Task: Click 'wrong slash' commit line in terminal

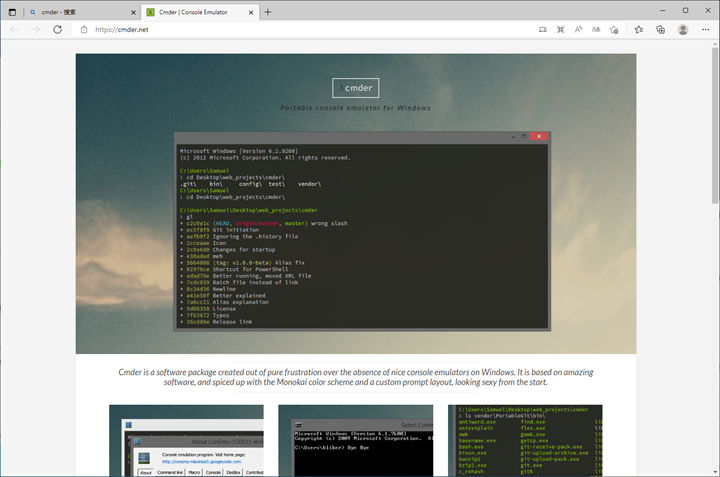Action: point(266,223)
